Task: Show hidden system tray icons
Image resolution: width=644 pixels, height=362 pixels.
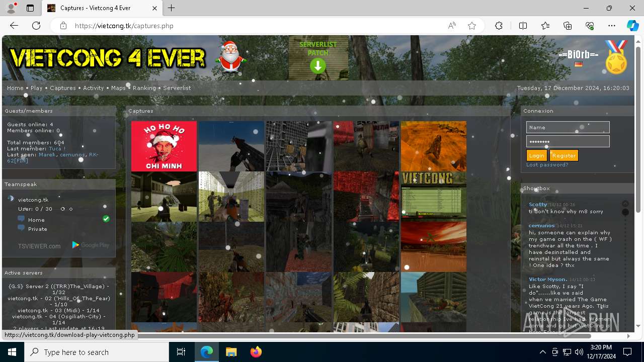Action: point(542,352)
